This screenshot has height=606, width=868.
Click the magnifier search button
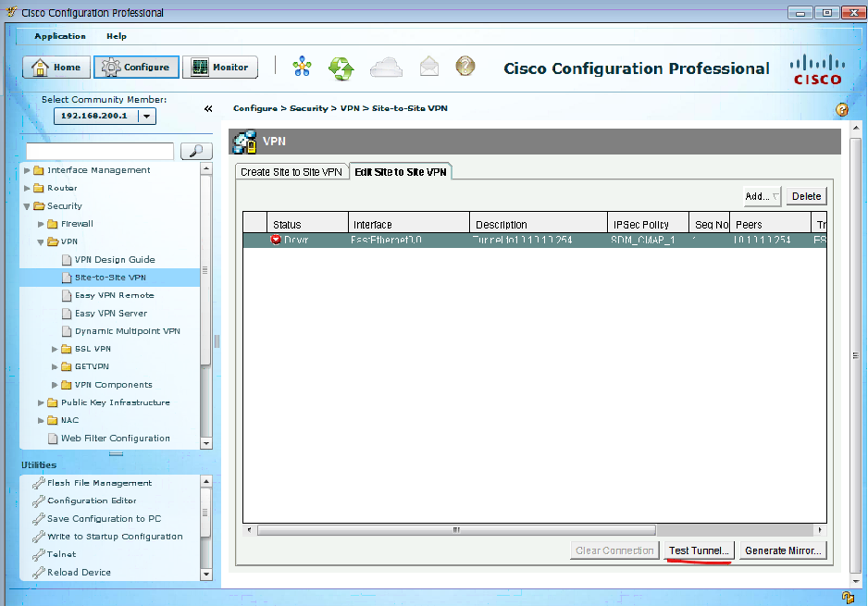click(196, 151)
